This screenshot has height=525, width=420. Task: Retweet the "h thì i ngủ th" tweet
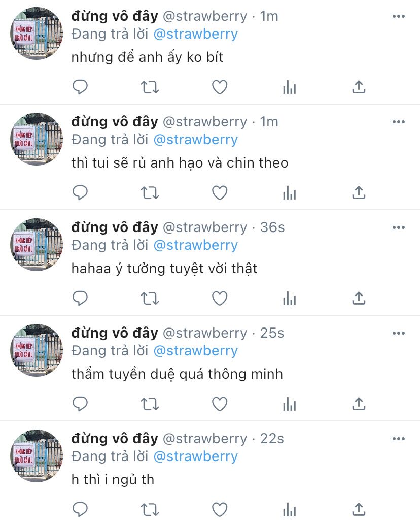pyautogui.click(x=150, y=510)
